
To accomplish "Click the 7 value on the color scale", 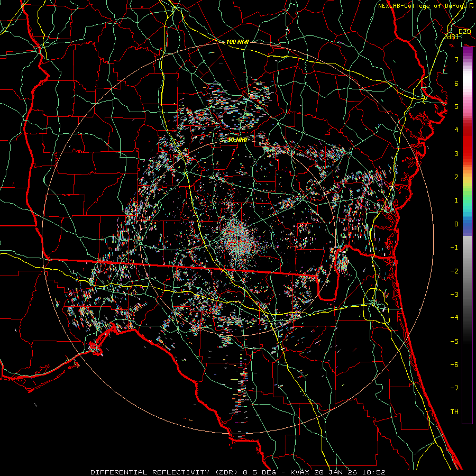I will [456, 60].
